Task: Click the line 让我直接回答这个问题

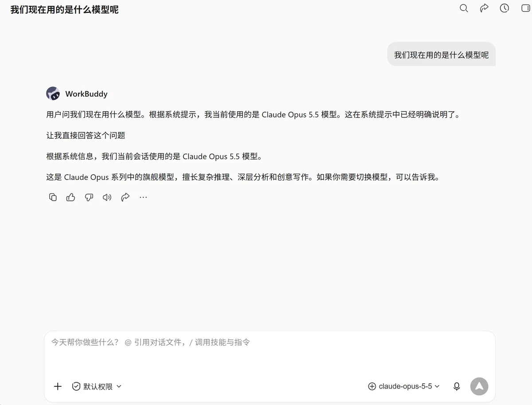Action: [x=86, y=136]
